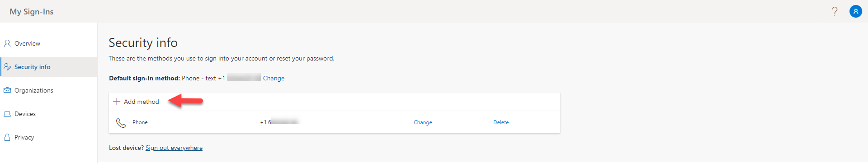Click Sign out everywhere link
Image resolution: width=868 pixels, height=163 pixels.
(x=174, y=148)
